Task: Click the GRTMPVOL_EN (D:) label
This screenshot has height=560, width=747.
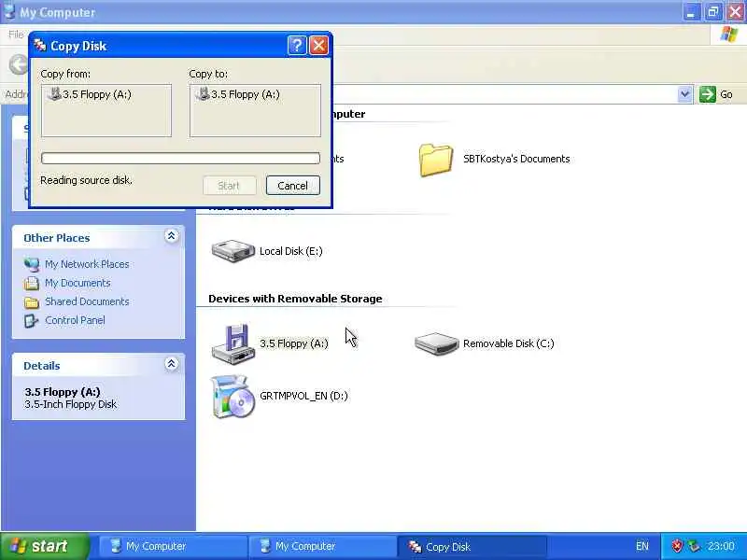Action: [x=304, y=396]
